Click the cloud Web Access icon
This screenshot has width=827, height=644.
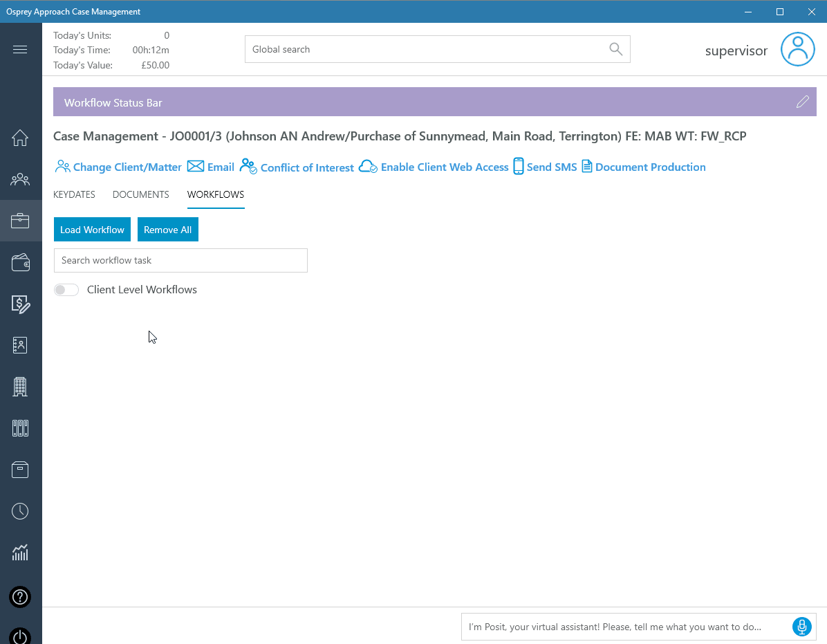coord(368,167)
